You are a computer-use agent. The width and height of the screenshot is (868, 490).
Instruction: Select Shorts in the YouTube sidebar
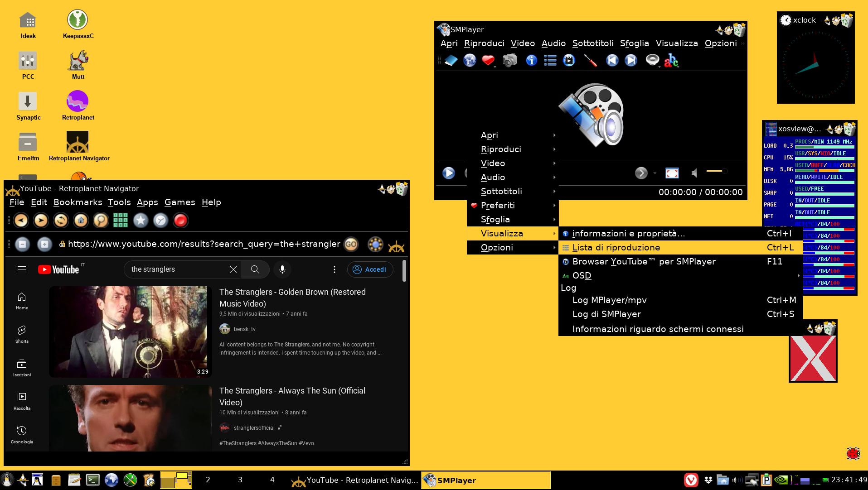pyautogui.click(x=22, y=334)
